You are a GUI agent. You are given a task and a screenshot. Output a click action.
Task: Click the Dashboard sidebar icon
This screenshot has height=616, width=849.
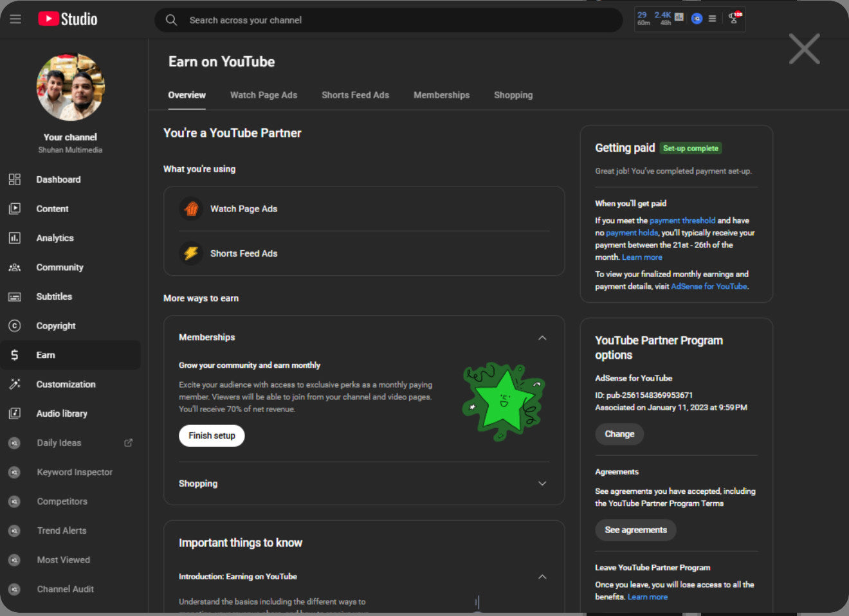pyautogui.click(x=15, y=179)
